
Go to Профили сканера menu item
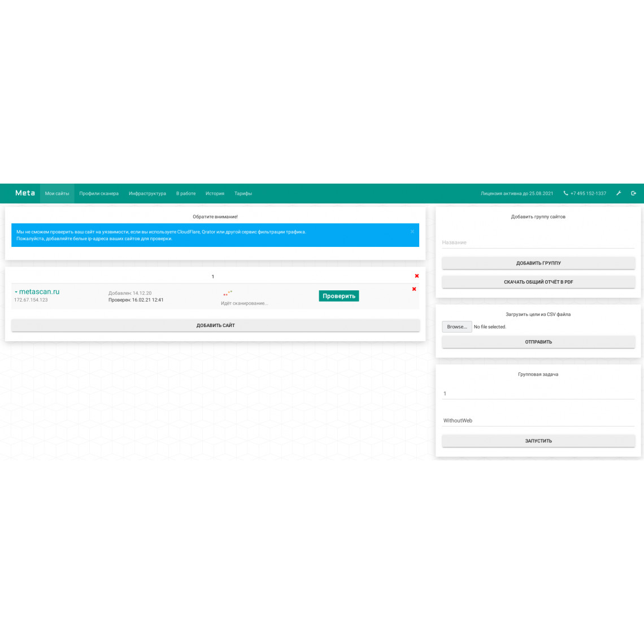[x=99, y=193]
